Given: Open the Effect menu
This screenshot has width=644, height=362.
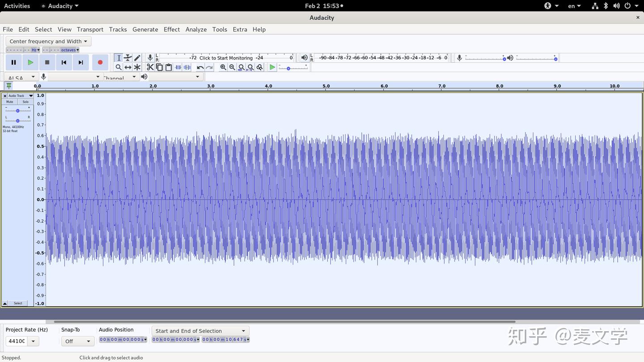Looking at the screenshot, I should click(x=172, y=29).
